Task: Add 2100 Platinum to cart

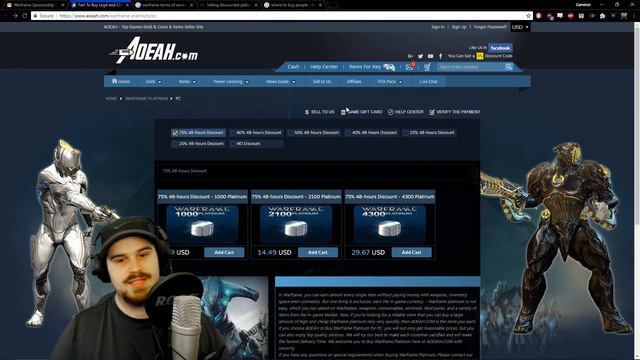Action: pyautogui.click(x=318, y=252)
